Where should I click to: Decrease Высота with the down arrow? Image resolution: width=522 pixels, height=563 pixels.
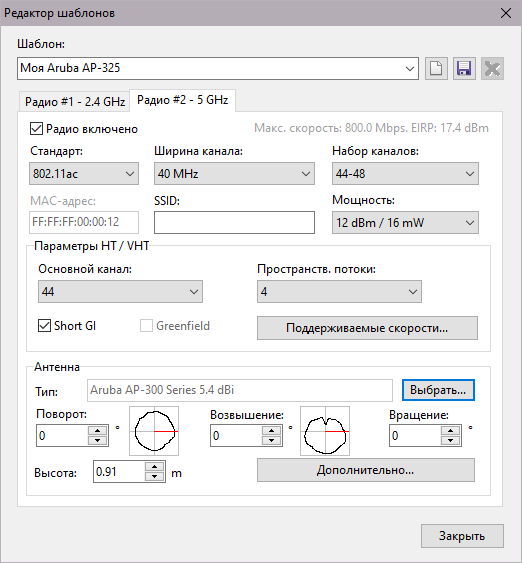[155, 476]
